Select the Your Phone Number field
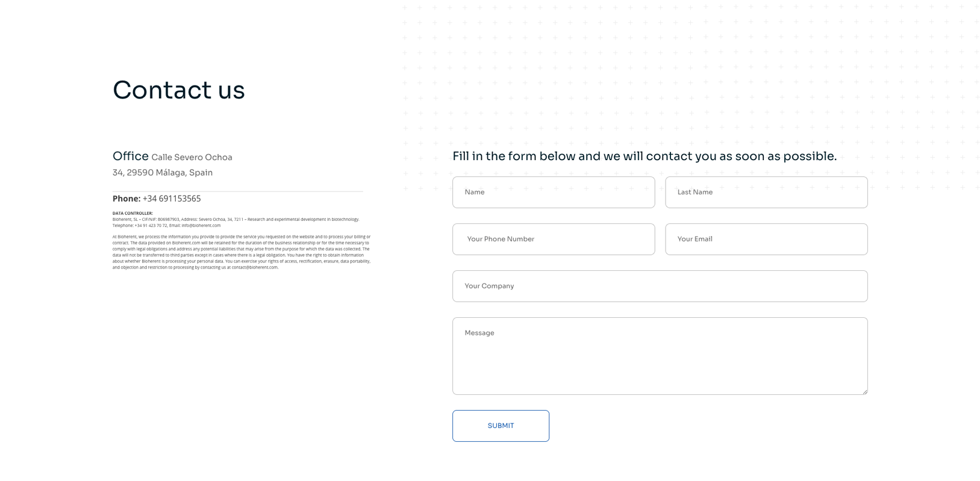This screenshot has width=980, height=481. pos(553,239)
